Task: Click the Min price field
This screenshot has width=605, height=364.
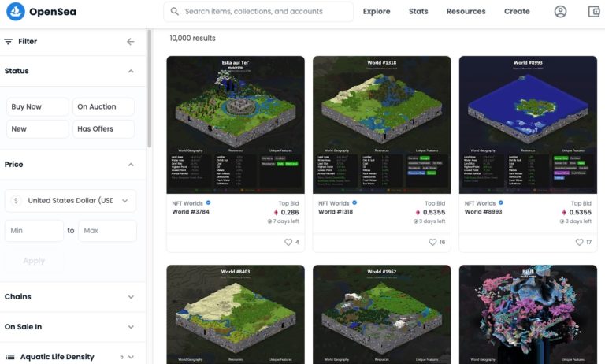Action: (34, 231)
